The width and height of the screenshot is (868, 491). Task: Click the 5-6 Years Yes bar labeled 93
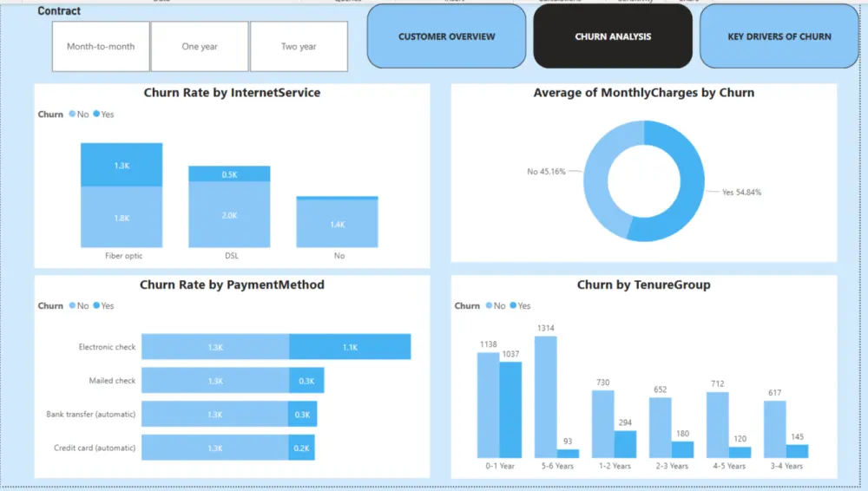568,454
